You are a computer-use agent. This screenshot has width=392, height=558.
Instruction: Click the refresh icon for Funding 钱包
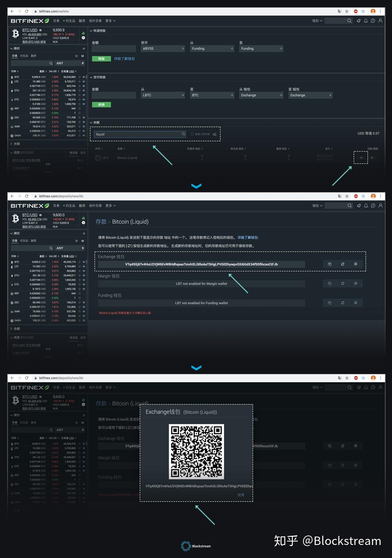coord(343,303)
